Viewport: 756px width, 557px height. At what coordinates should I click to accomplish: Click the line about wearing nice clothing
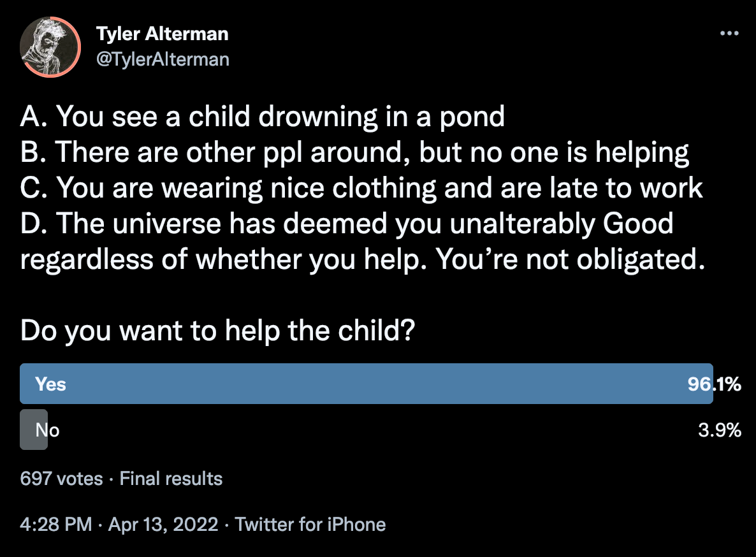coord(361,188)
